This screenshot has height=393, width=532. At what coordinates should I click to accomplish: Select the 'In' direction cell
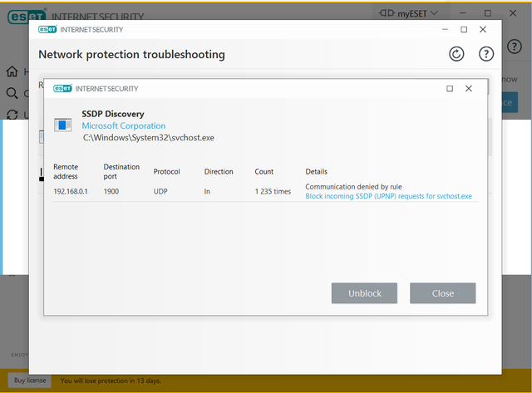point(207,192)
